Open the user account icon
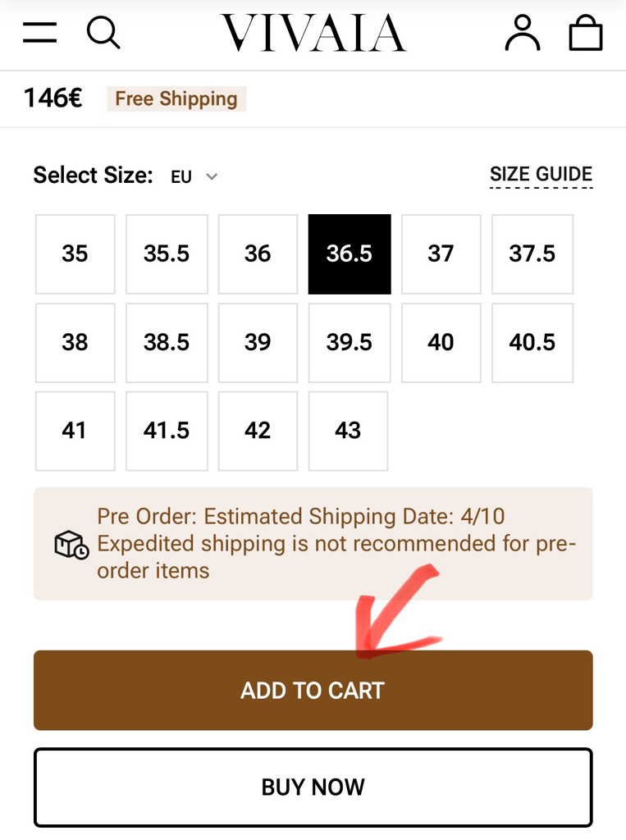This screenshot has width=626, height=840. [x=523, y=33]
